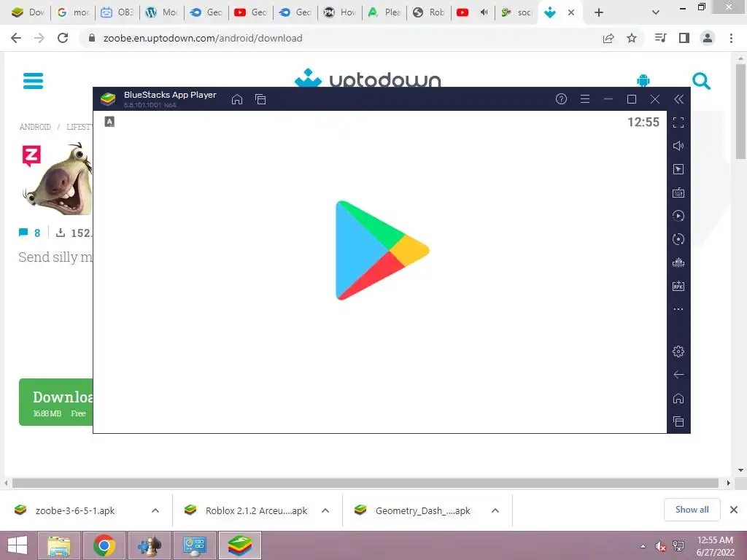Click BlueStacks back arrow in sidebar
The width and height of the screenshot is (747, 560).
pos(678,375)
